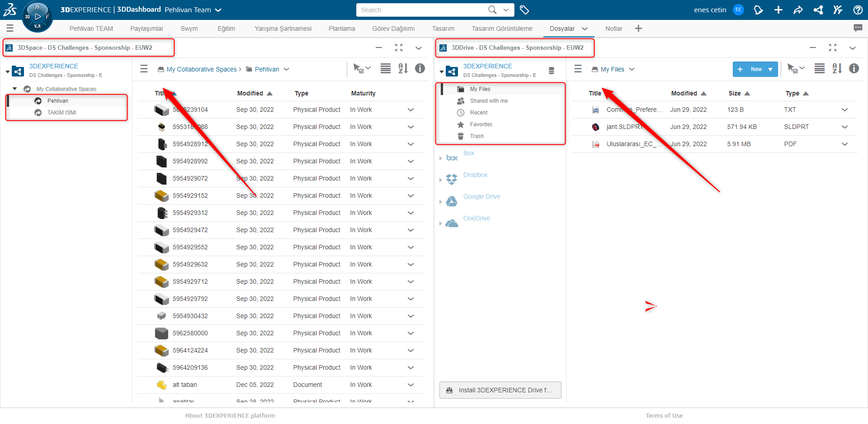Image resolution: width=868 pixels, height=424 pixels.
Task: Open Shared with me folder
Action: coord(489,101)
